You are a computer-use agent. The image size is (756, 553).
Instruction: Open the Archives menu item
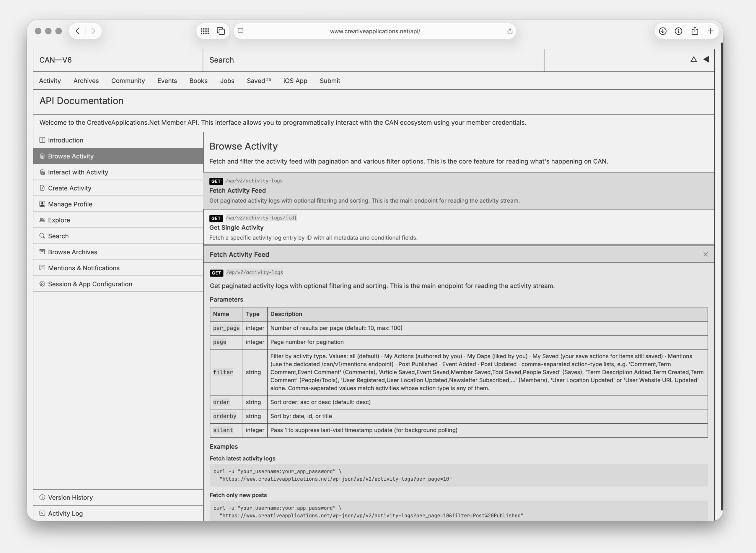tap(86, 81)
